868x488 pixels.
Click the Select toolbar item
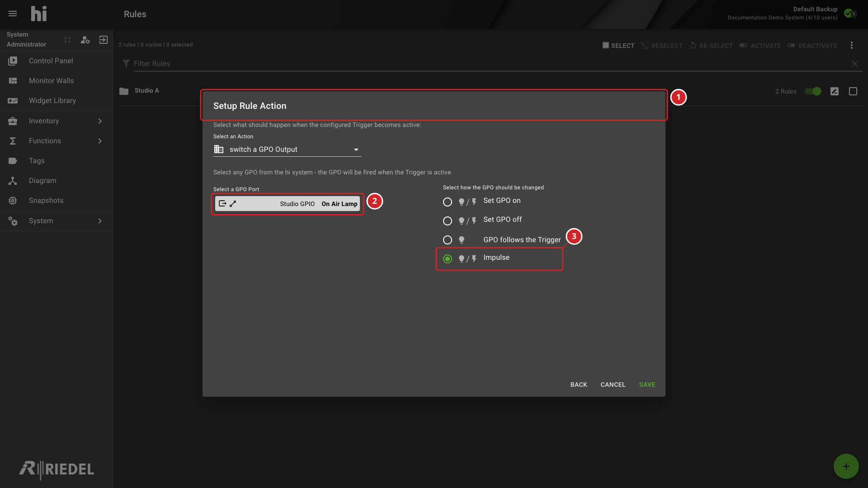618,46
